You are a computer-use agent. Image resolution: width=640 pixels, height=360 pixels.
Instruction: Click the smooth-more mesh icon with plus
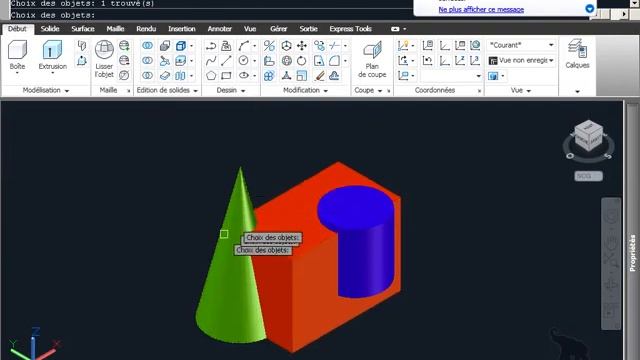(124, 46)
